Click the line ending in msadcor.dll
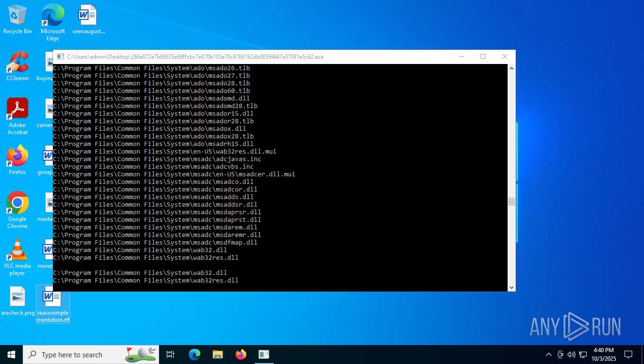Image resolution: width=644 pixels, height=364 pixels. (155, 190)
